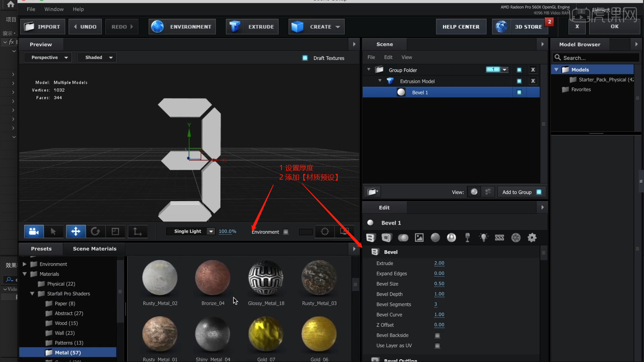Viewport: 644px width, 362px height.
Task: Expand the Environment presets folder
Action: click(x=24, y=264)
